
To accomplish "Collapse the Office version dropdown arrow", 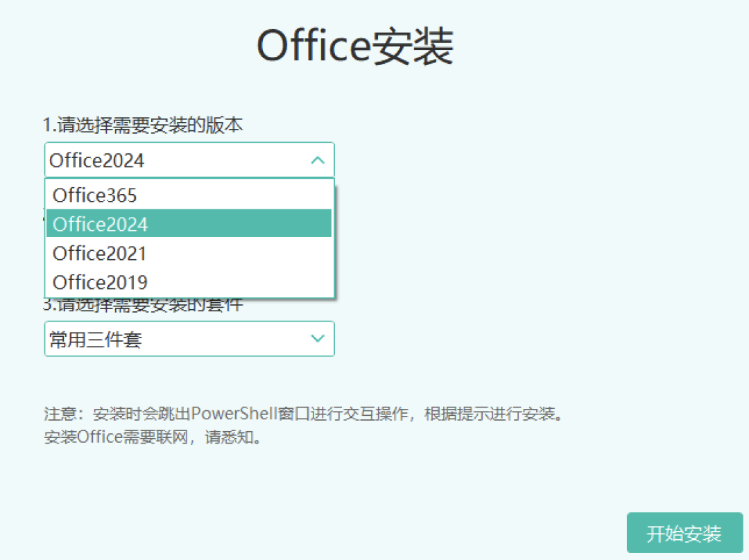I will click(x=318, y=160).
